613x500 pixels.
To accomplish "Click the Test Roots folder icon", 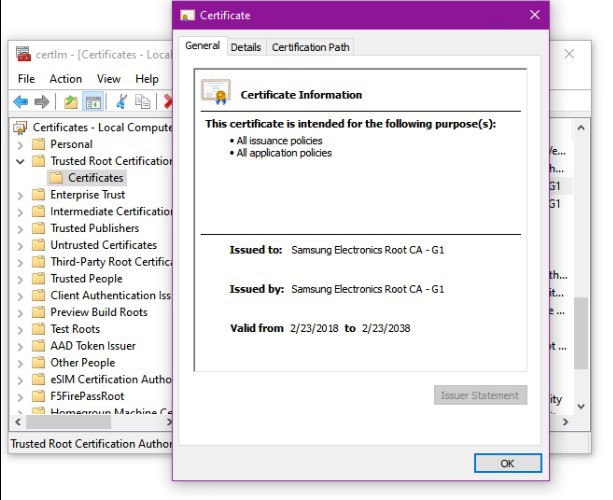I will click(38, 329).
